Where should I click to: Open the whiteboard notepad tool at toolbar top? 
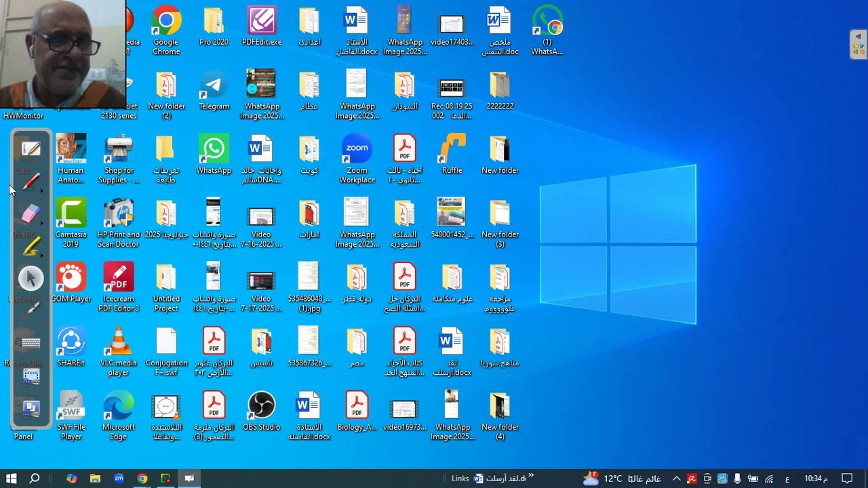click(x=31, y=148)
